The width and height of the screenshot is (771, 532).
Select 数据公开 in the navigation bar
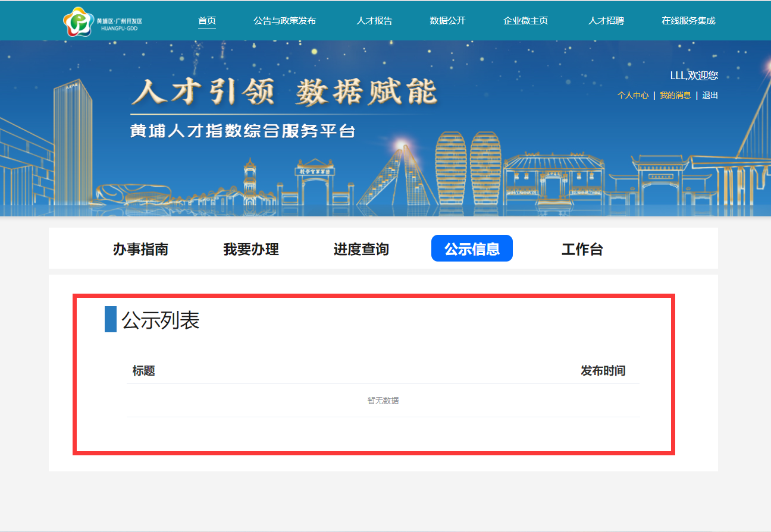[x=447, y=21]
